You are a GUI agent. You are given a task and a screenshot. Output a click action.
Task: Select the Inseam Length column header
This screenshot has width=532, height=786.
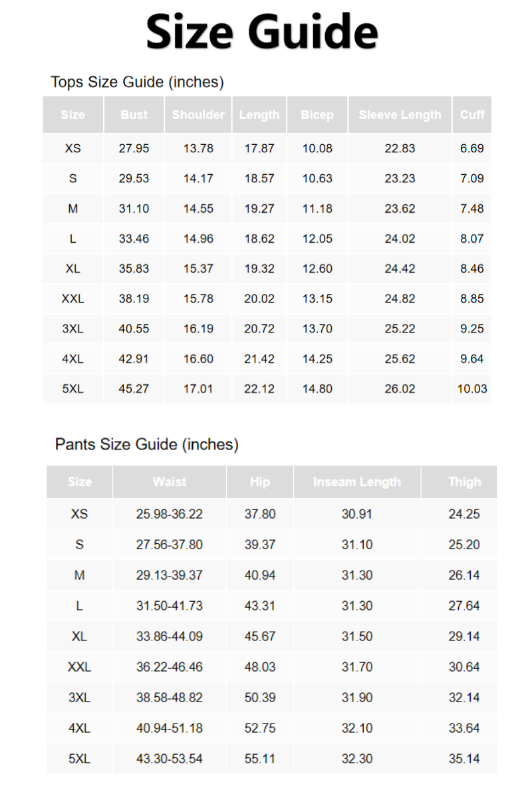[357, 482]
